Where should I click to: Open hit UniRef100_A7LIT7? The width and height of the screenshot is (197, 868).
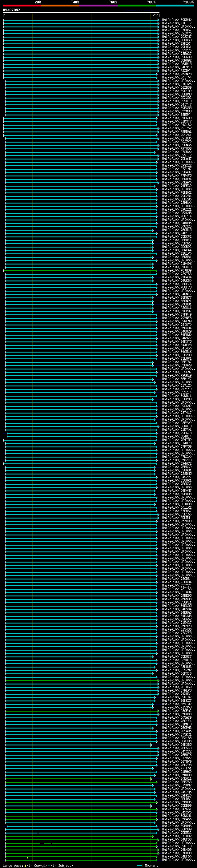(177, 23)
